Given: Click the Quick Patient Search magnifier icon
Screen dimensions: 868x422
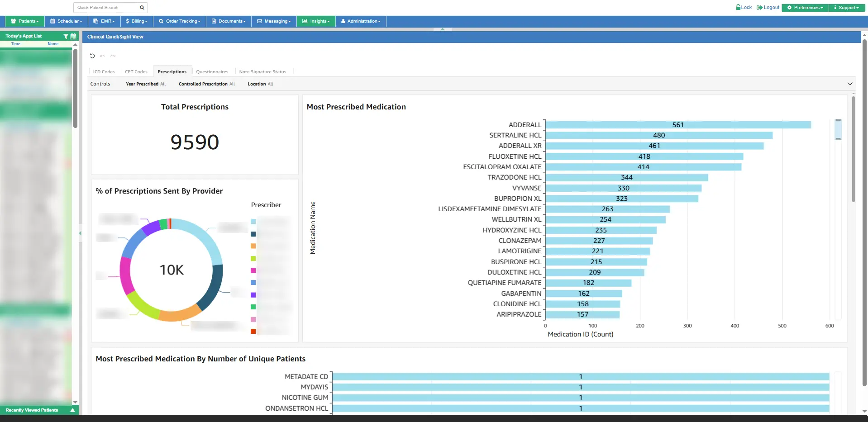Looking at the screenshot, I should pyautogui.click(x=142, y=8).
